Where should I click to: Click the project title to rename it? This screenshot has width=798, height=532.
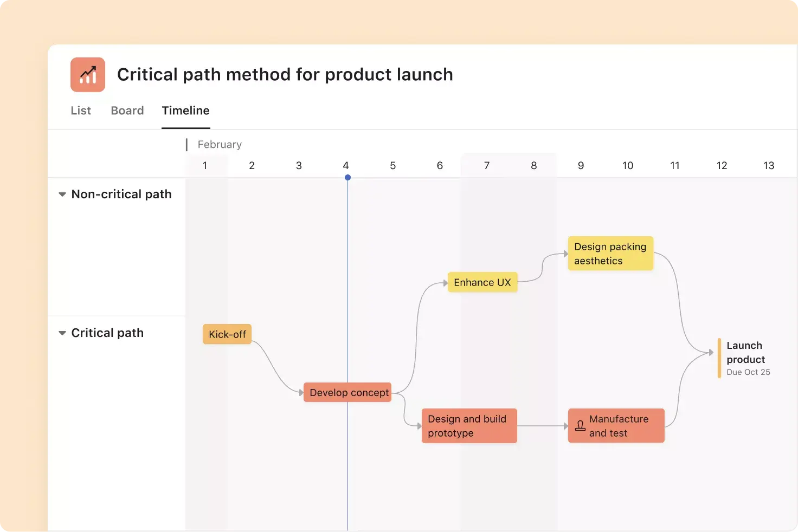pyautogui.click(x=285, y=74)
